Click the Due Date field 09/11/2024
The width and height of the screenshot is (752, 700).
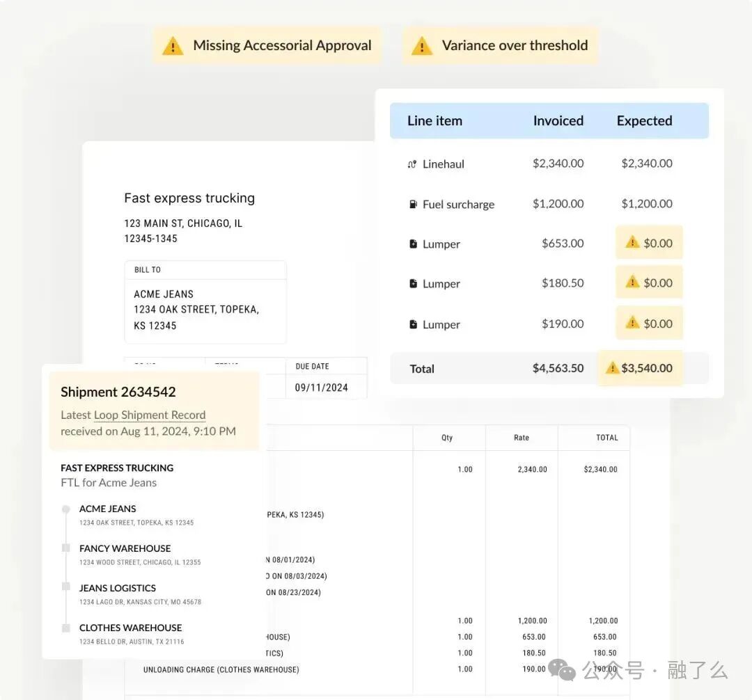pyautogui.click(x=321, y=388)
